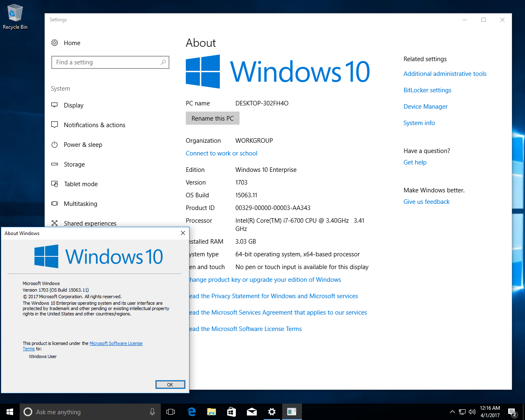Launch Microsoft Edge from the taskbar
The image size is (525, 420).
coord(191,412)
